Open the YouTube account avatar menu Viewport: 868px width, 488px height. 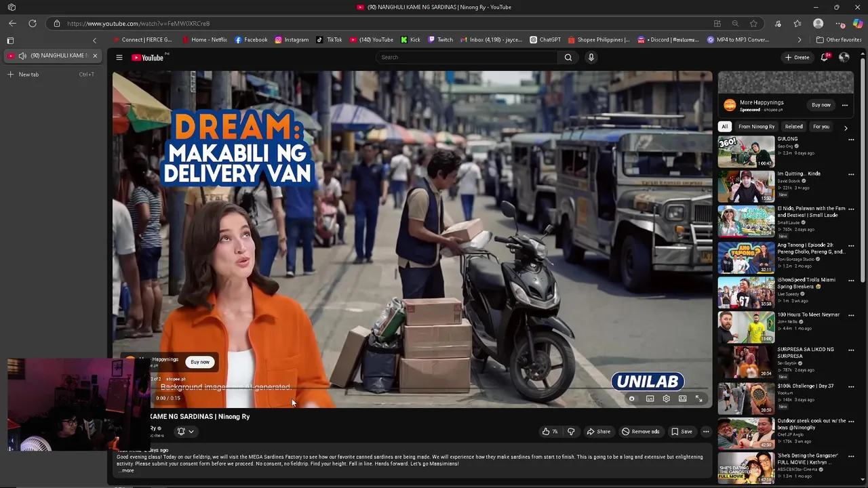click(844, 58)
